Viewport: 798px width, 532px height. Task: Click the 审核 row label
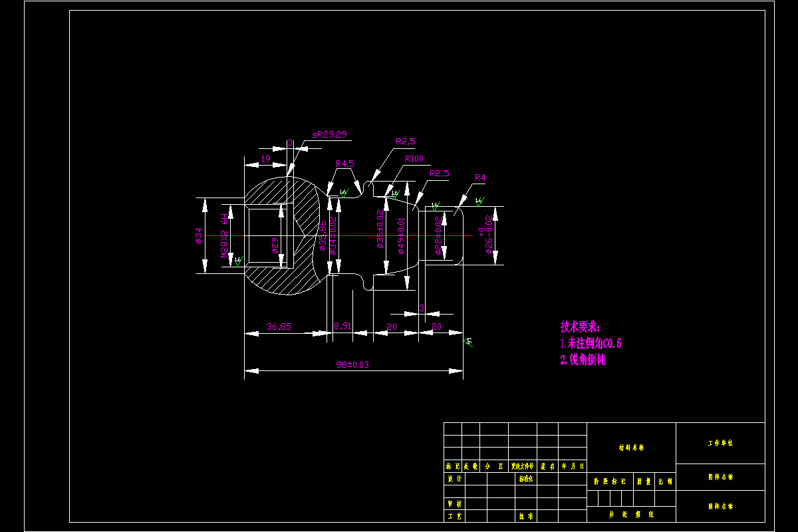click(454, 504)
